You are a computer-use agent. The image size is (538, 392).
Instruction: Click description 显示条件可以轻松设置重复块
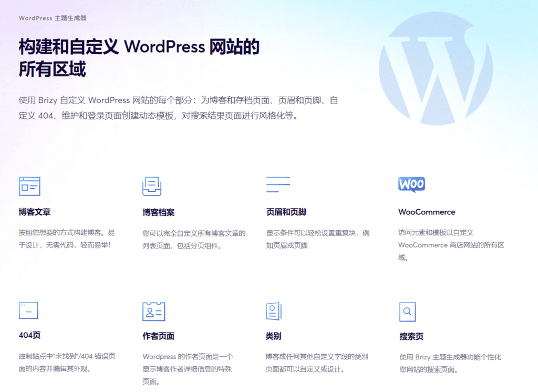318,239
